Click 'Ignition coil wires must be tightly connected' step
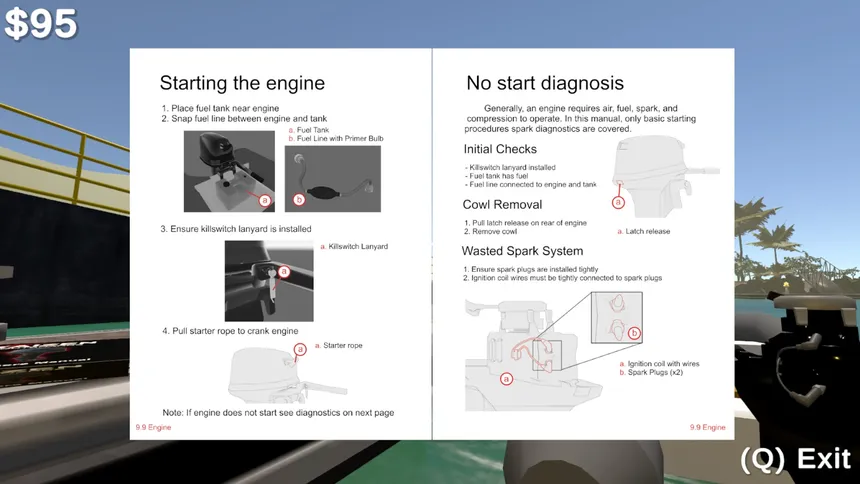The image size is (860, 484). [x=563, y=278]
